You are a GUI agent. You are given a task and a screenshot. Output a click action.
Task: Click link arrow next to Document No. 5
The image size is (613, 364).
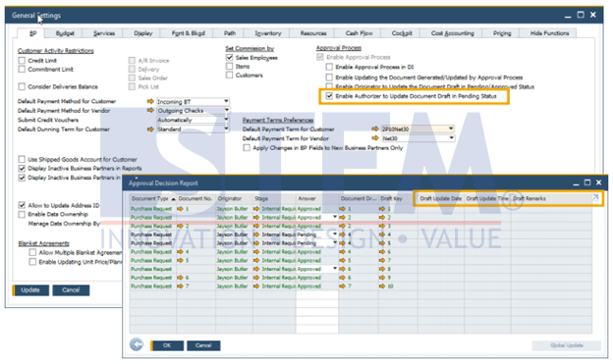tap(180, 261)
